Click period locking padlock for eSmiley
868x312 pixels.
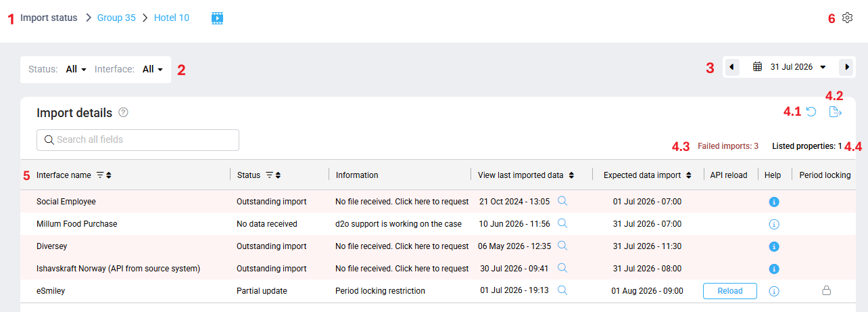[x=825, y=291]
